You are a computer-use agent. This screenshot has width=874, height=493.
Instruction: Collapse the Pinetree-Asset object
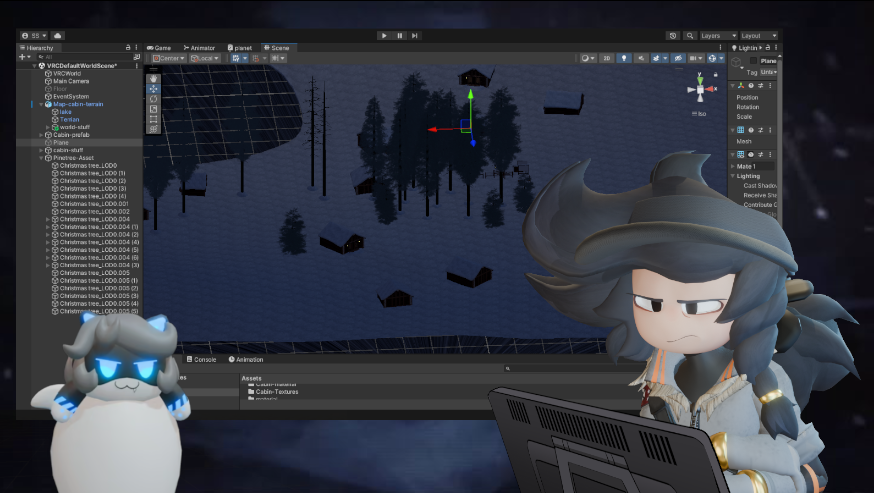point(42,158)
